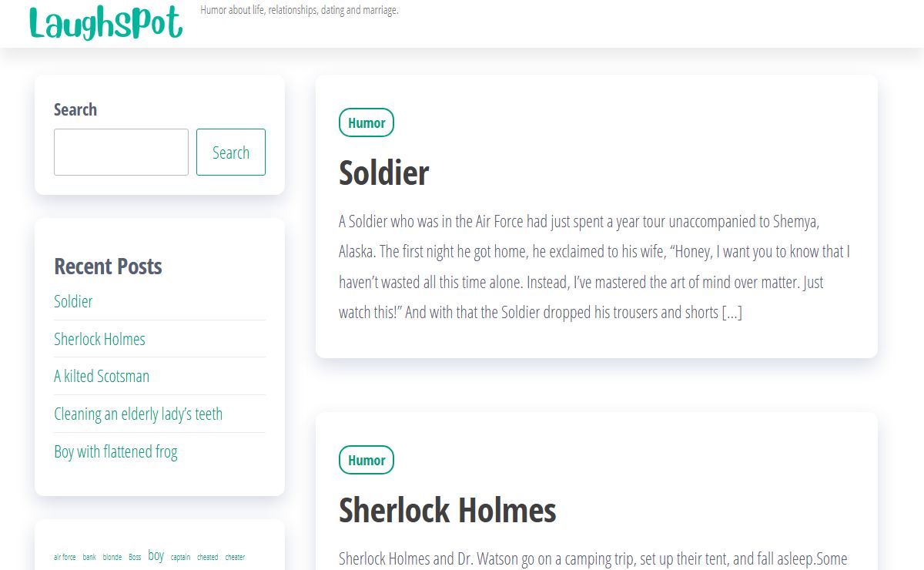The width and height of the screenshot is (924, 570).
Task: Select the Boss tag
Action: point(135,557)
